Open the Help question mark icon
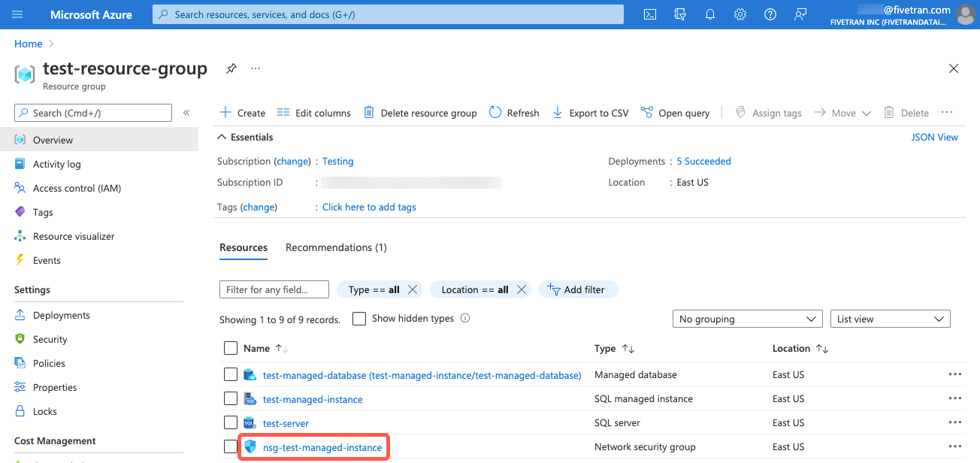Screen dimensions: 980x463 [770, 14]
